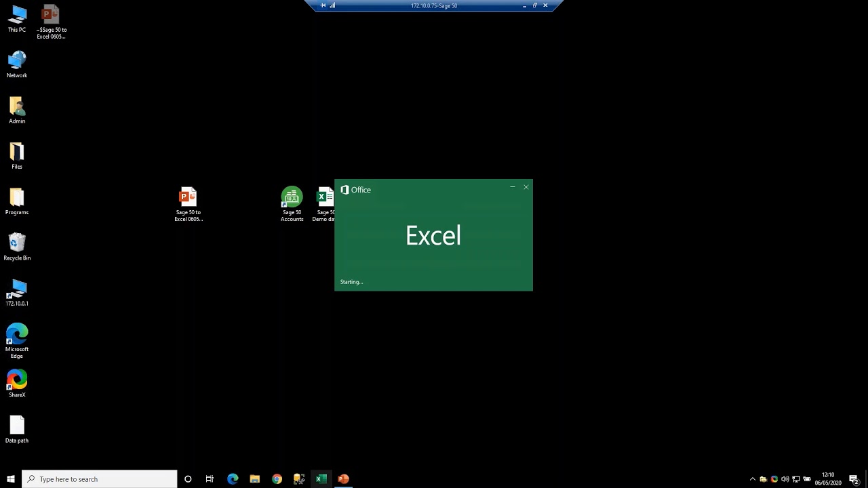The width and height of the screenshot is (868, 488).
Task: Click the Starting... status text
Action: pyautogui.click(x=351, y=282)
